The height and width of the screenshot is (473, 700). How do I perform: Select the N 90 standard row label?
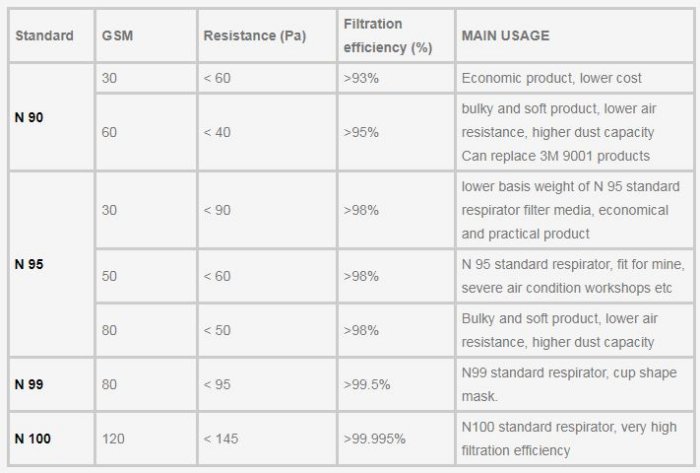[x=29, y=117]
